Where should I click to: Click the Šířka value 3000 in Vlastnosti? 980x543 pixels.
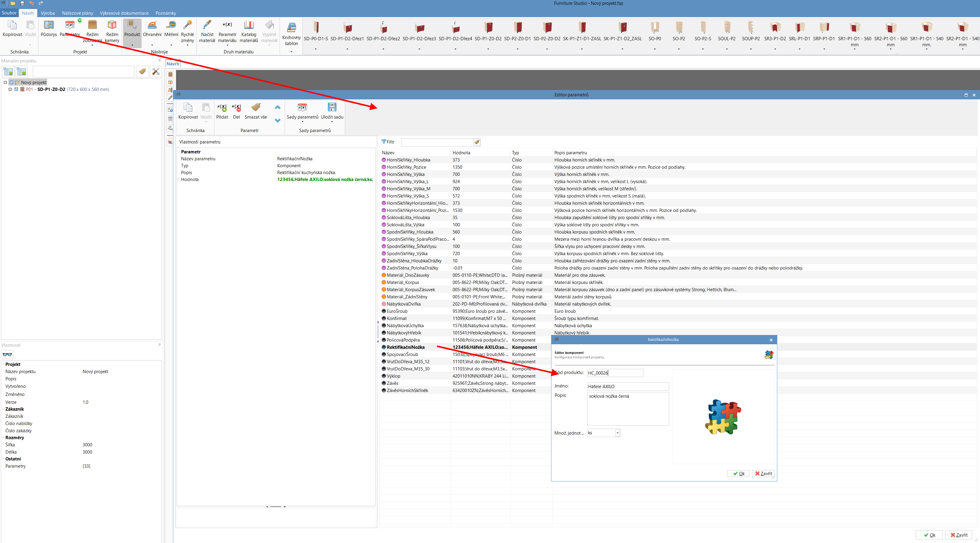[x=87, y=445]
